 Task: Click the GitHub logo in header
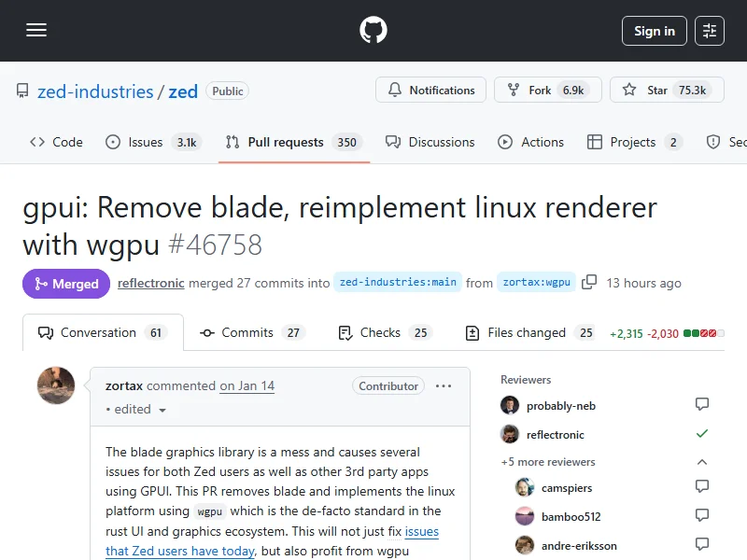click(373, 31)
